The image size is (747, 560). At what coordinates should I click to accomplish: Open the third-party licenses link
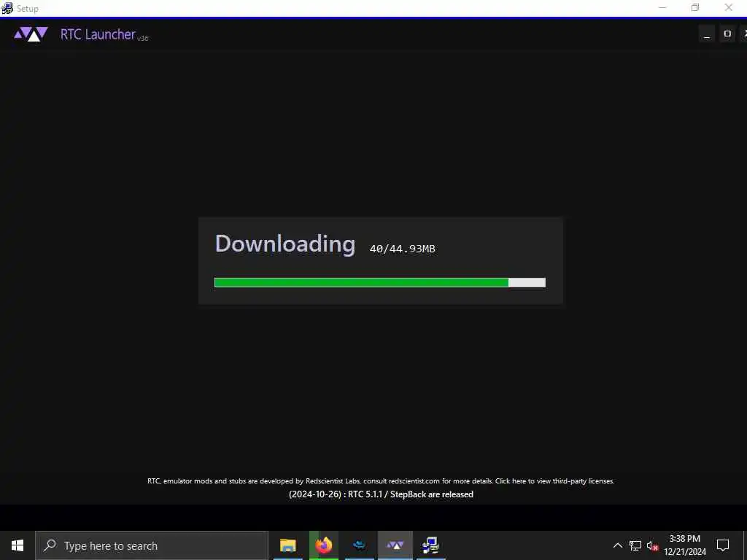click(554, 481)
